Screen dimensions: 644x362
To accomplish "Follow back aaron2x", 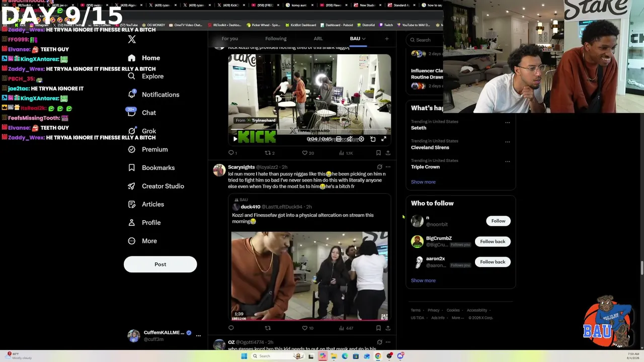I will 493,262.
